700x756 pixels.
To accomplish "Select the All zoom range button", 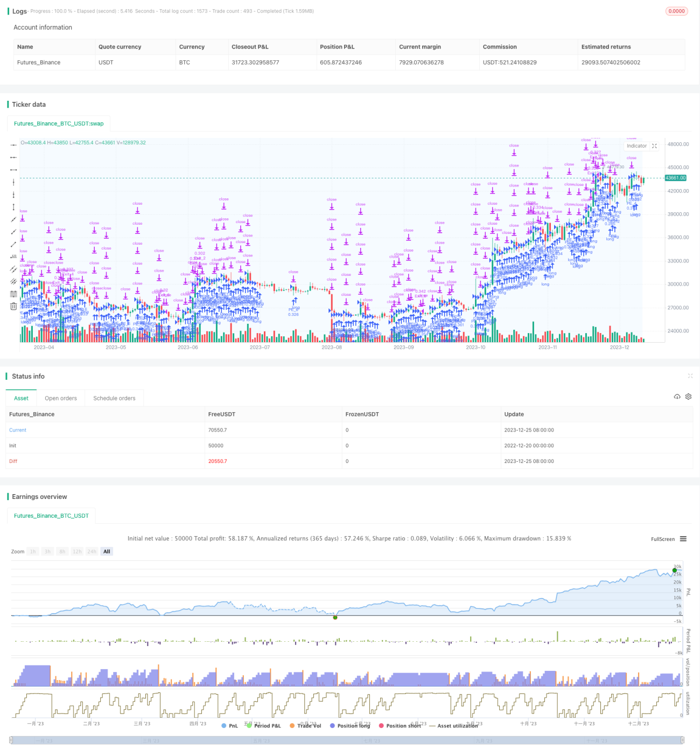I will (107, 551).
